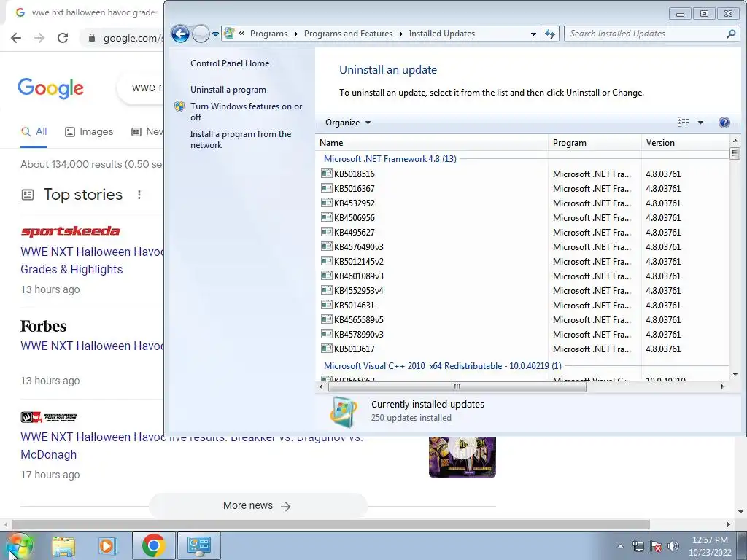Click right arrow of updates list horizontal scrollbar

point(723,386)
